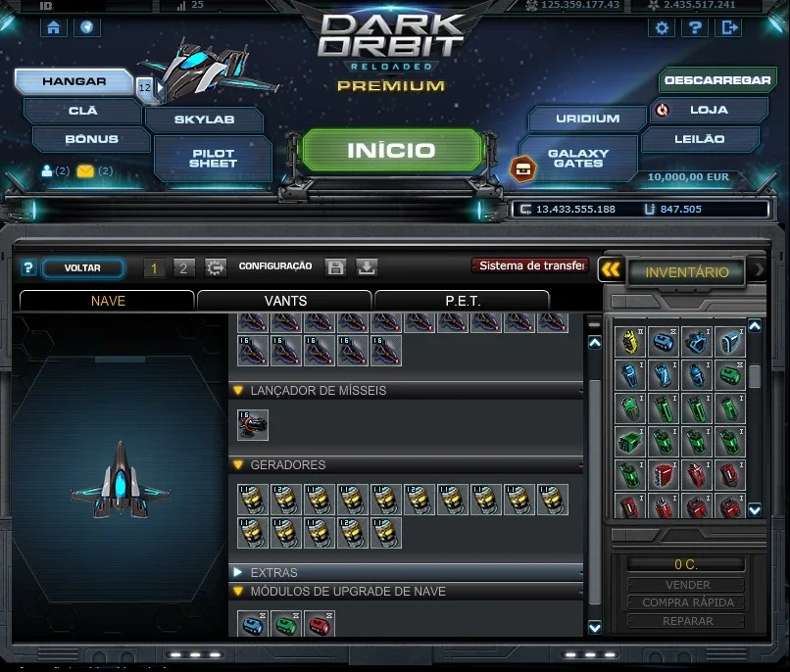This screenshot has height=672, width=790.
Task: Open the help question mark icon
Action: point(695,27)
